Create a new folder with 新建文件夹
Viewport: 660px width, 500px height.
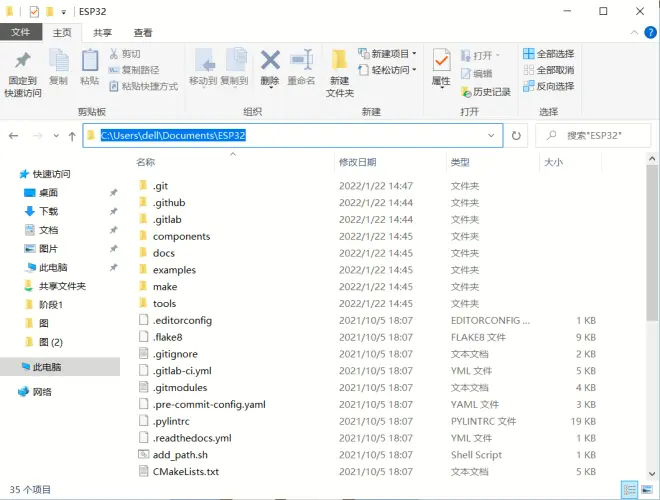pos(339,74)
